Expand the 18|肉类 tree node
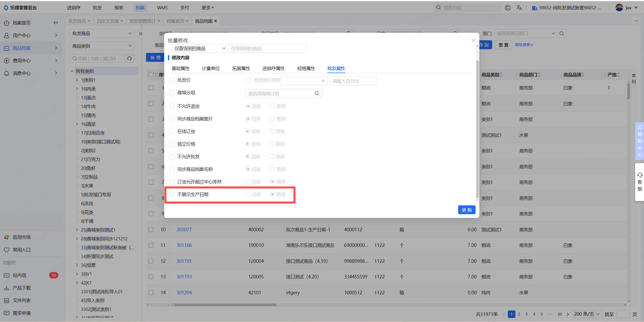This screenshot has height=322, width=644. (77, 89)
